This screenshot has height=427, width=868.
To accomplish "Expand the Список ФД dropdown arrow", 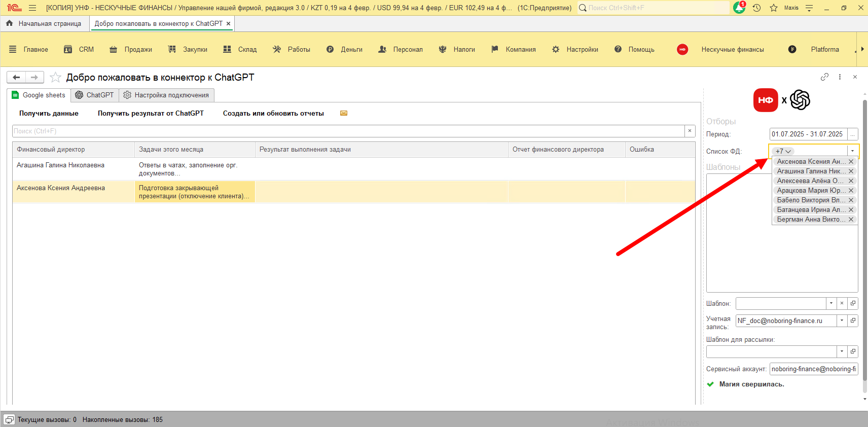I will point(852,151).
